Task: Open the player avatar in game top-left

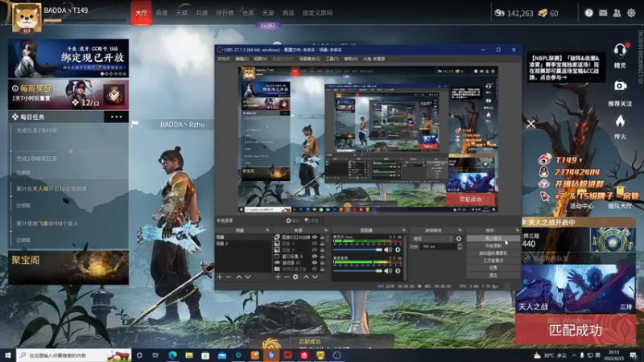Action: 27,17
